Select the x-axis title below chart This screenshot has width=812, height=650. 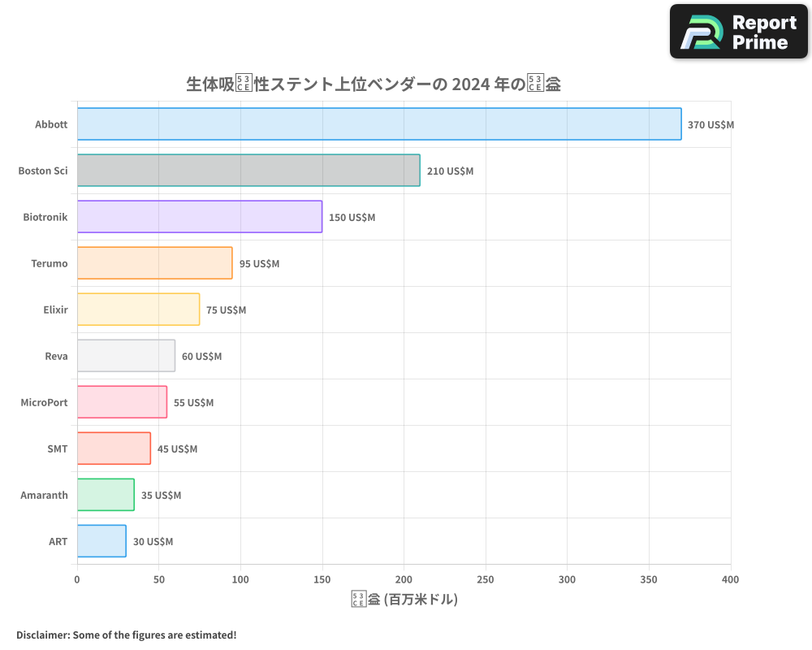click(404, 599)
